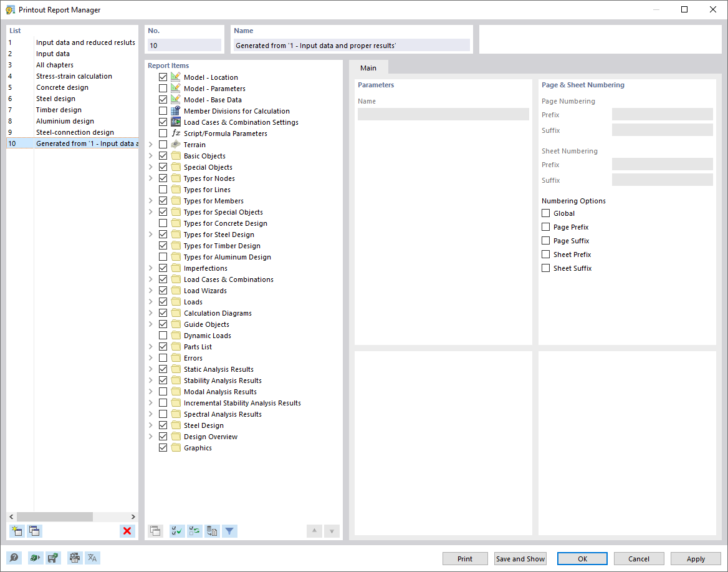Click the Cancel button

(x=639, y=558)
